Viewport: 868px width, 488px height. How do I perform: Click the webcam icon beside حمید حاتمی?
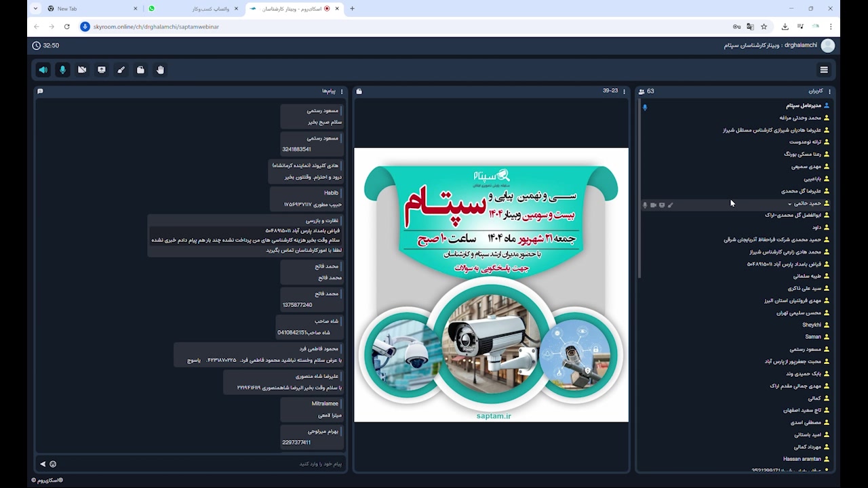(x=653, y=205)
